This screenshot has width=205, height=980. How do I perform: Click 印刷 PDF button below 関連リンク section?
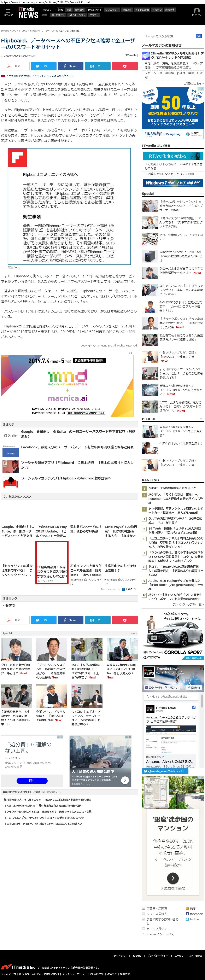click(x=15, y=620)
